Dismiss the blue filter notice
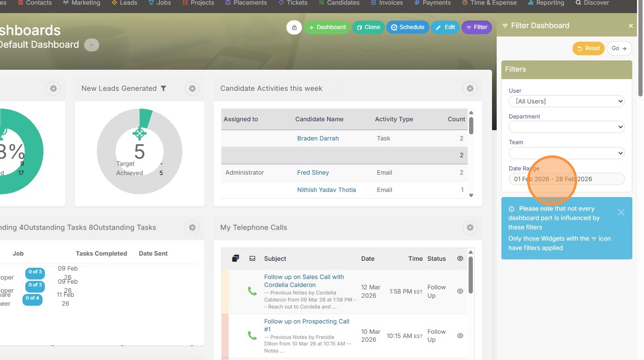 621,213
